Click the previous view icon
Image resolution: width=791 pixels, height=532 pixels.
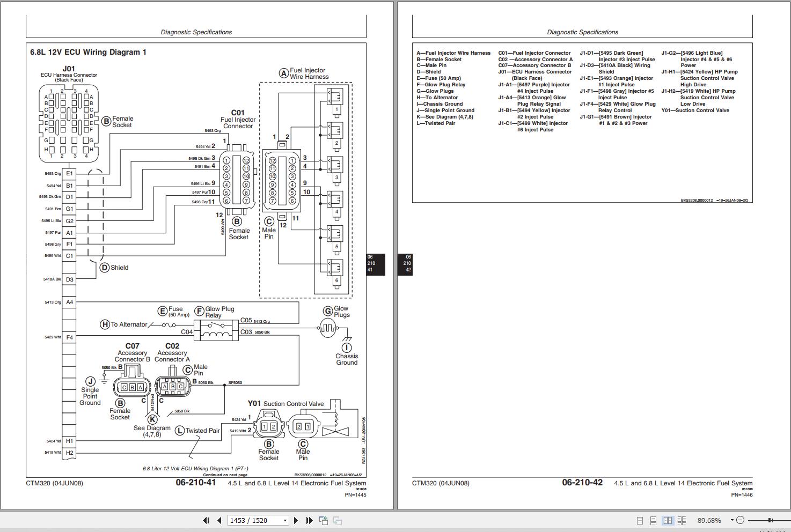tap(324, 520)
